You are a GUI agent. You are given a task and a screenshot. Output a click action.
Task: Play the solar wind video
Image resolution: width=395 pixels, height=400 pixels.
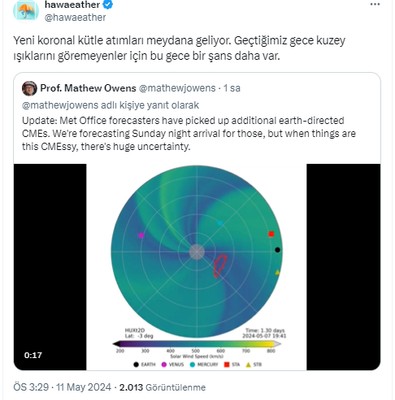pyautogui.click(x=197, y=267)
